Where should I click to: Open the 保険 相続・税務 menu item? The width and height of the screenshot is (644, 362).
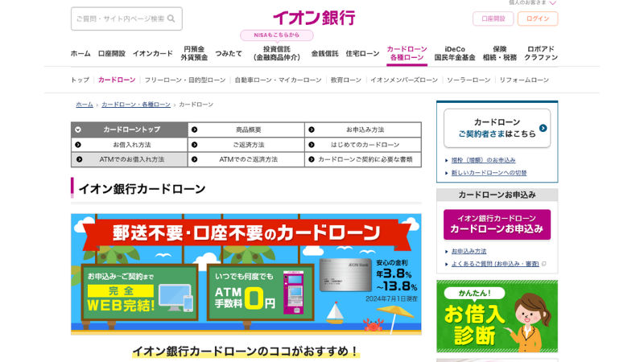coord(499,53)
